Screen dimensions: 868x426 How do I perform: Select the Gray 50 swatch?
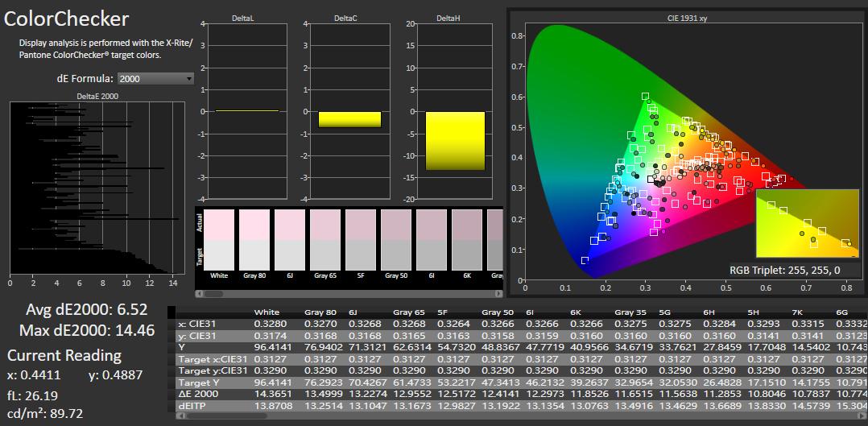pyautogui.click(x=396, y=240)
